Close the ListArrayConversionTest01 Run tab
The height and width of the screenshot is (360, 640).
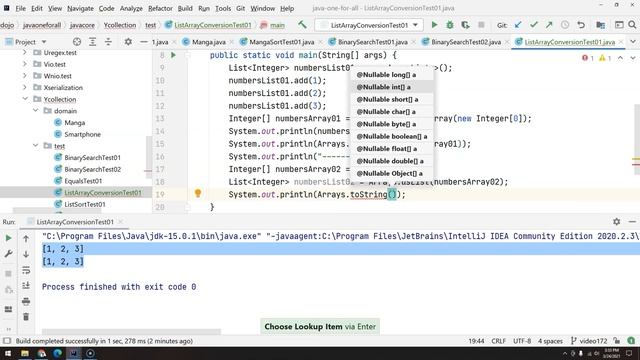[x=120, y=222]
